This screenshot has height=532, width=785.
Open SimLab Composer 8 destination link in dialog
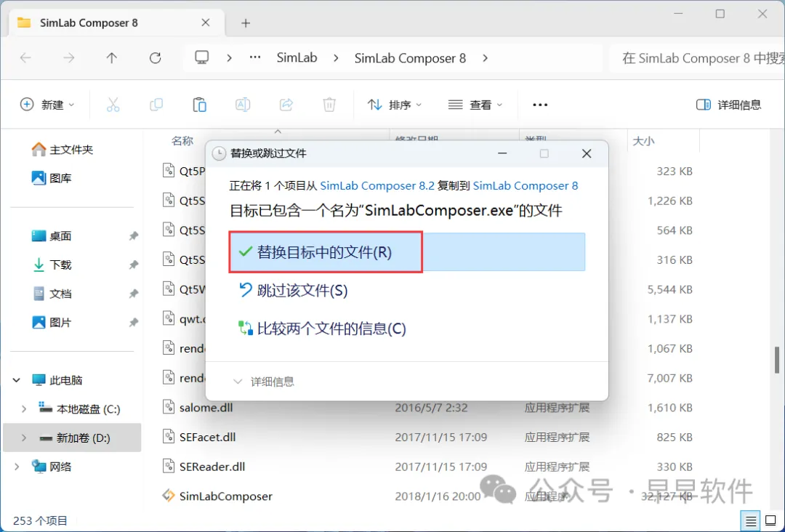pyautogui.click(x=526, y=185)
